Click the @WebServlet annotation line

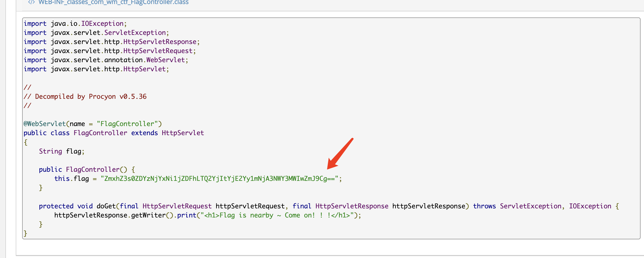93,124
